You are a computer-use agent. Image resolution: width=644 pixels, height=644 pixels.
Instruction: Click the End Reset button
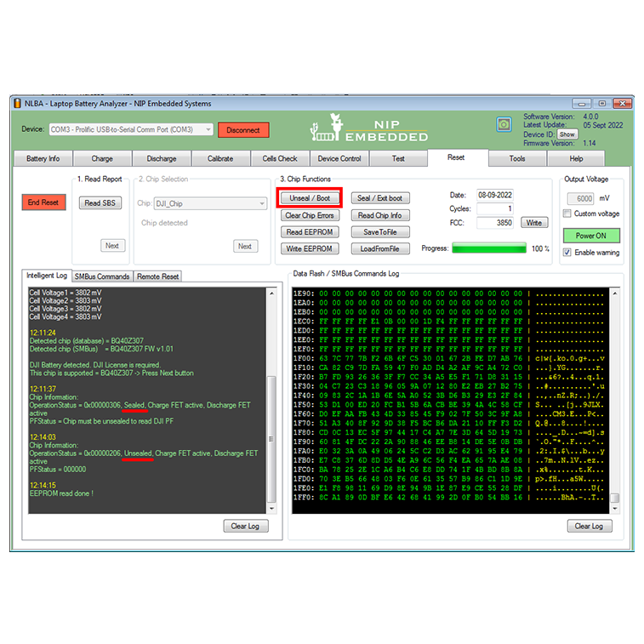pyautogui.click(x=43, y=202)
